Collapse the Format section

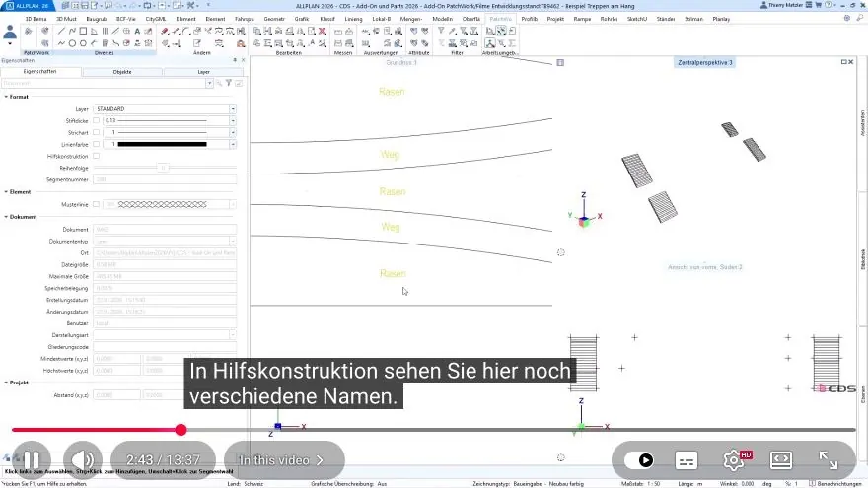[6, 97]
